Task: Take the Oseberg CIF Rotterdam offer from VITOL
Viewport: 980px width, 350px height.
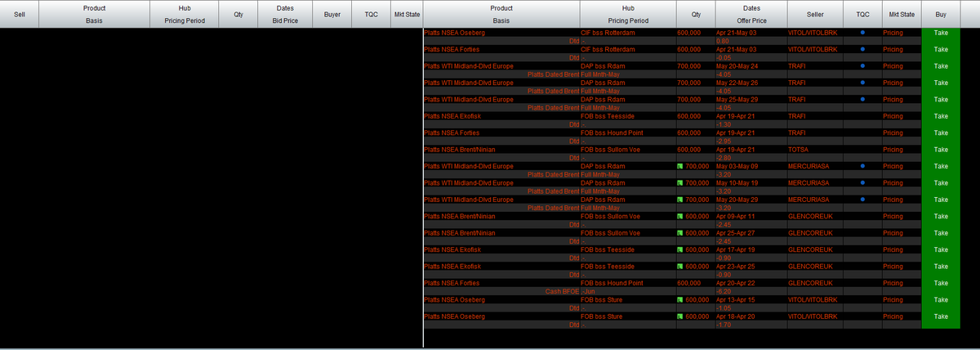Action: pos(941,33)
